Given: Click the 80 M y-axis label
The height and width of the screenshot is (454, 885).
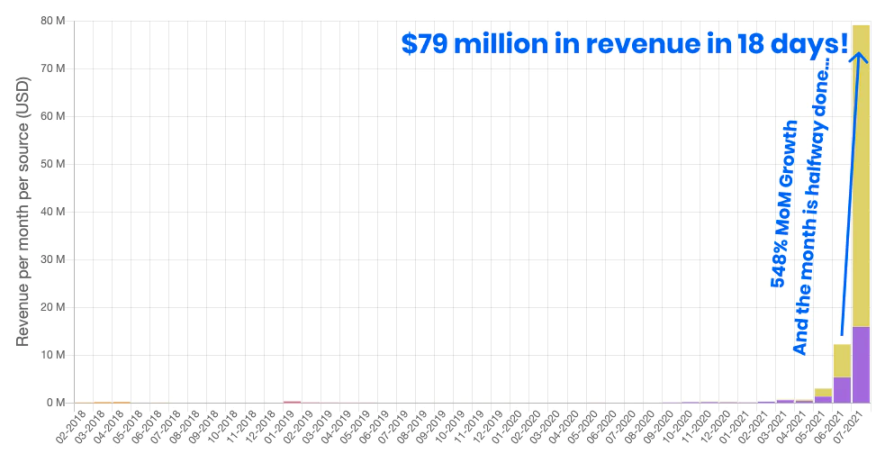Looking at the screenshot, I should coord(53,21).
